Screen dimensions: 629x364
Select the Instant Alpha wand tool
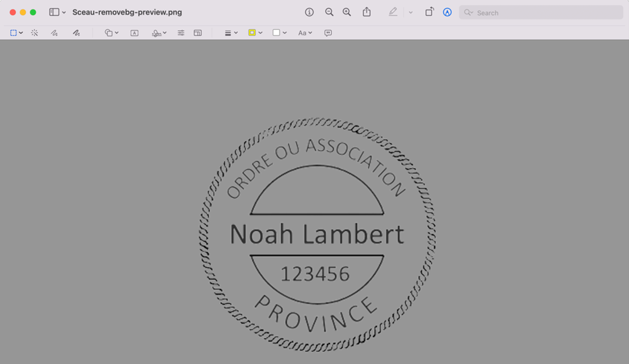[35, 33]
